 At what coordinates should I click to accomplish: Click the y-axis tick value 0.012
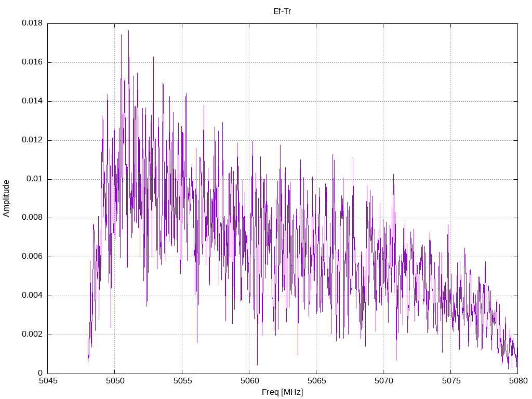pos(32,140)
